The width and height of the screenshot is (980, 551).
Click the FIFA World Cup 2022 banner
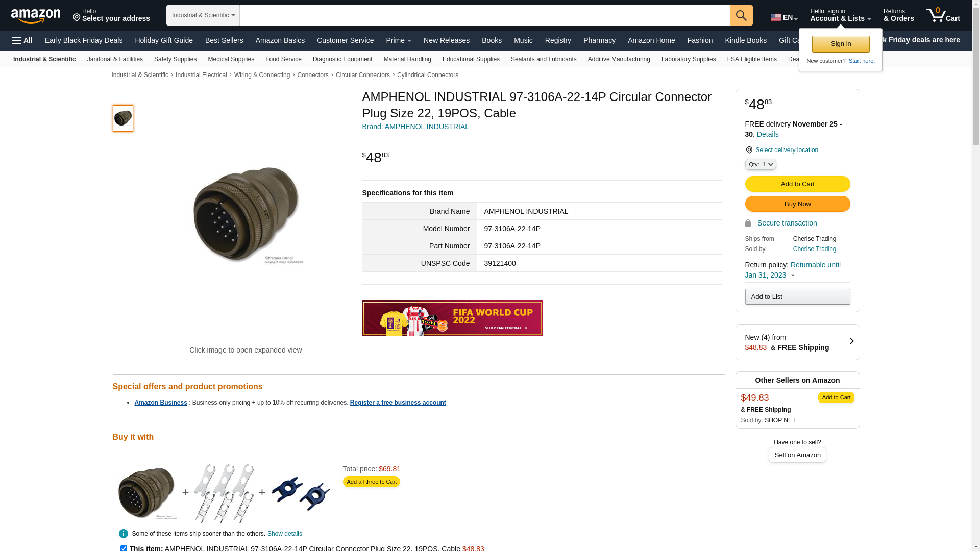pyautogui.click(x=452, y=318)
